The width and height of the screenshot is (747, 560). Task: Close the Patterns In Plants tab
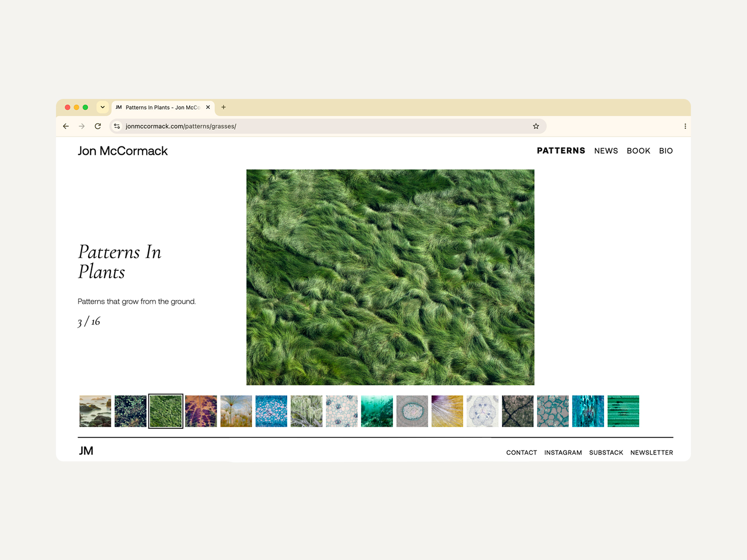208,107
